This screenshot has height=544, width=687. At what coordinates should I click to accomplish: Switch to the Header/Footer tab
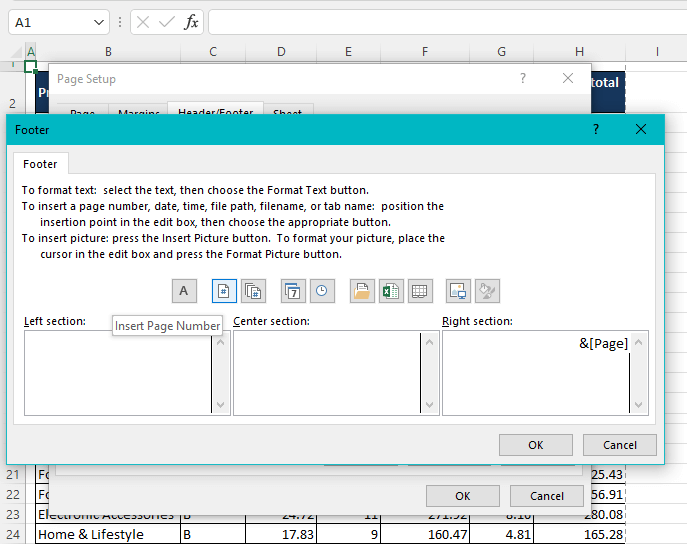pos(215,113)
